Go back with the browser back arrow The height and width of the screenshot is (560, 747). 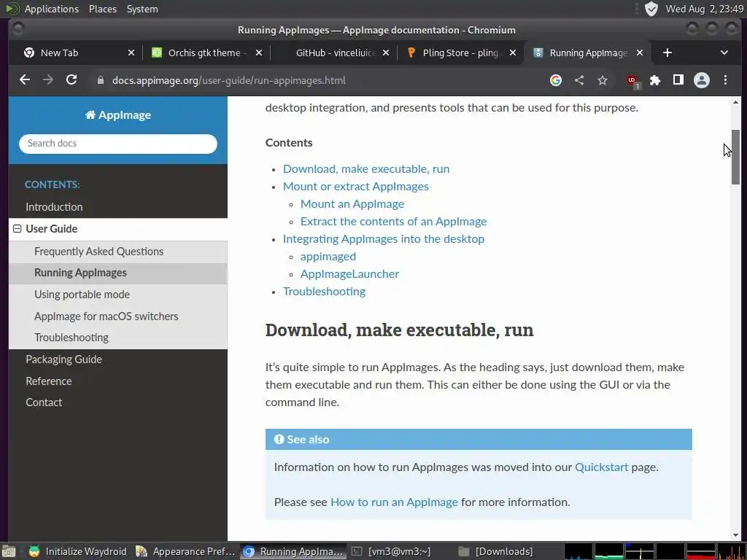click(25, 80)
